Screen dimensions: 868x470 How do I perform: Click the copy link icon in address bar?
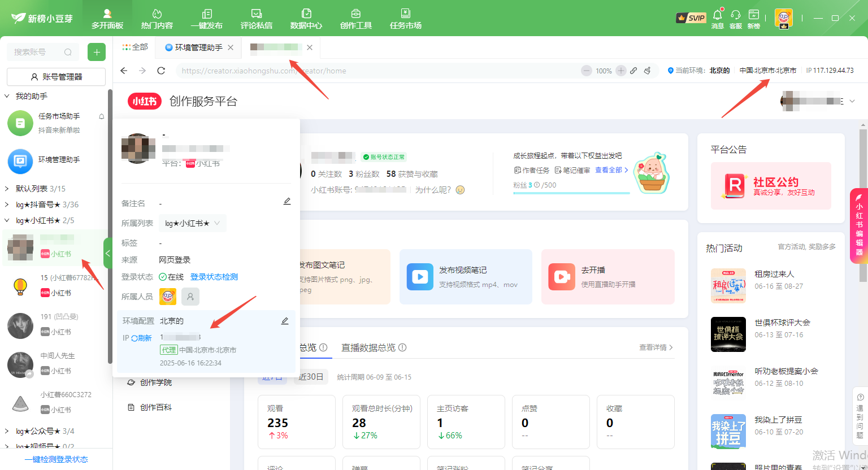click(x=633, y=71)
